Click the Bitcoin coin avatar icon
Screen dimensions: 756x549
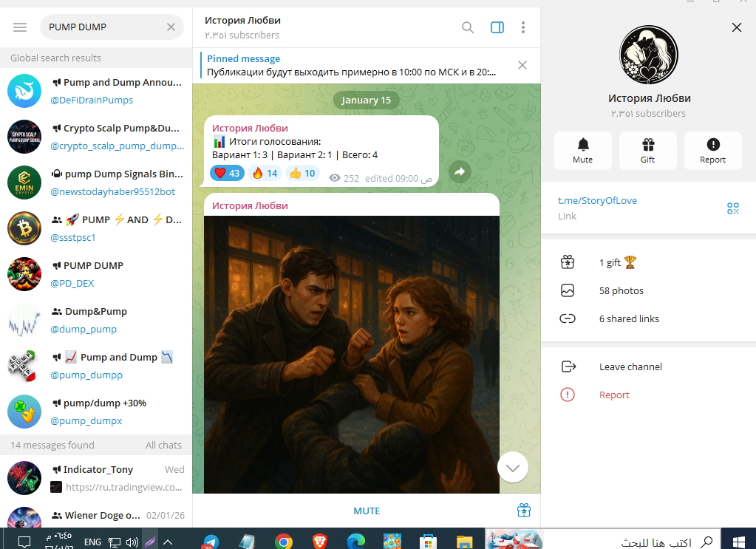tap(24, 228)
